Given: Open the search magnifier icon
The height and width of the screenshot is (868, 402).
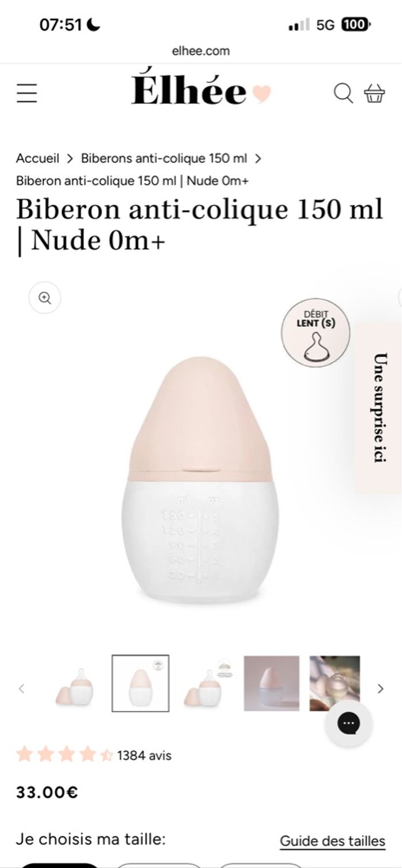Looking at the screenshot, I should [x=343, y=93].
